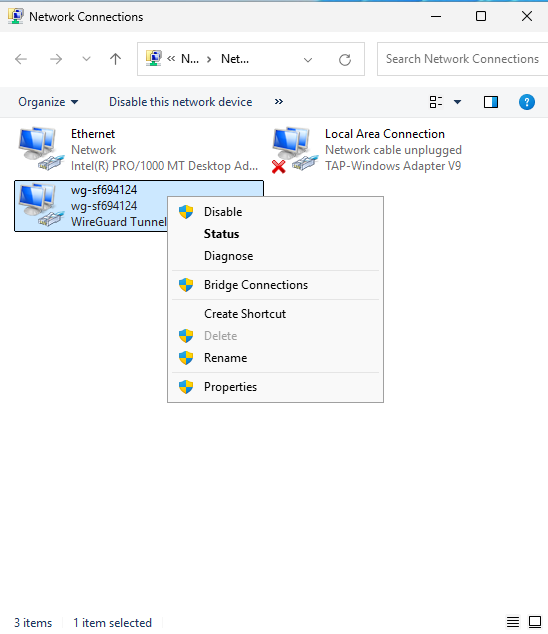Screen dimensions: 548x634
Task: Click the greyed Delete entry
Action: (x=275, y=336)
